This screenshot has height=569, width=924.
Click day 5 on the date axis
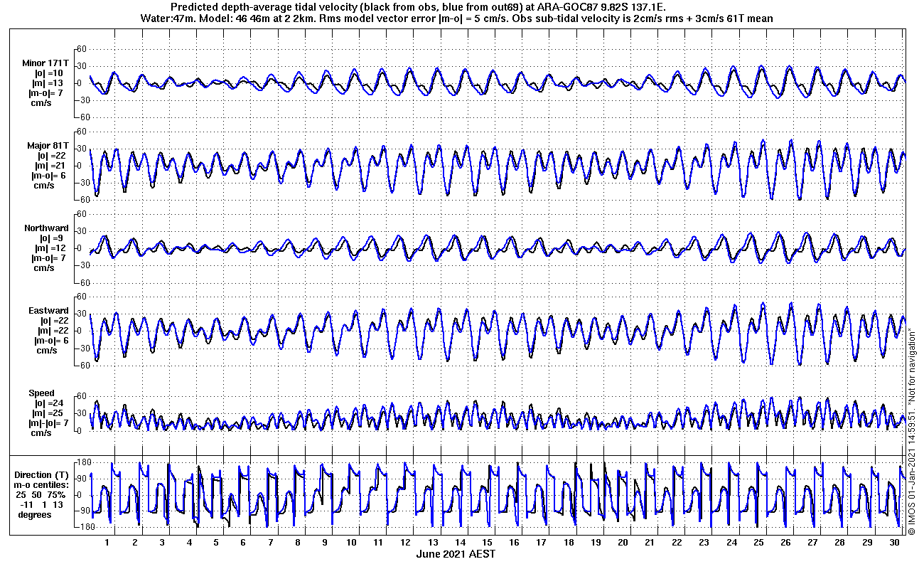click(216, 542)
